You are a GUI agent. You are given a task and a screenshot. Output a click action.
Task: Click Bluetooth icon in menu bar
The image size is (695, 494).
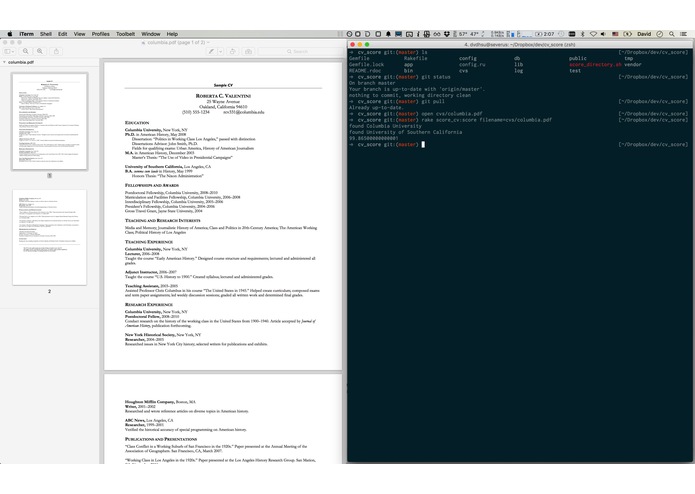[582, 34]
